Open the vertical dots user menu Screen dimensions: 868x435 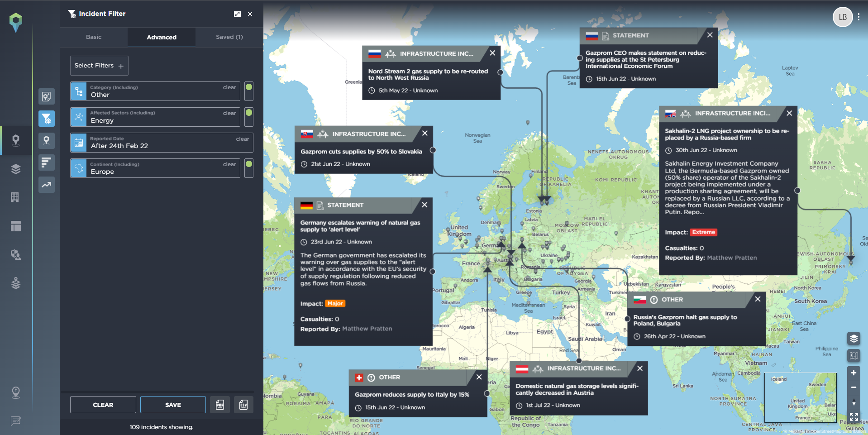858,17
